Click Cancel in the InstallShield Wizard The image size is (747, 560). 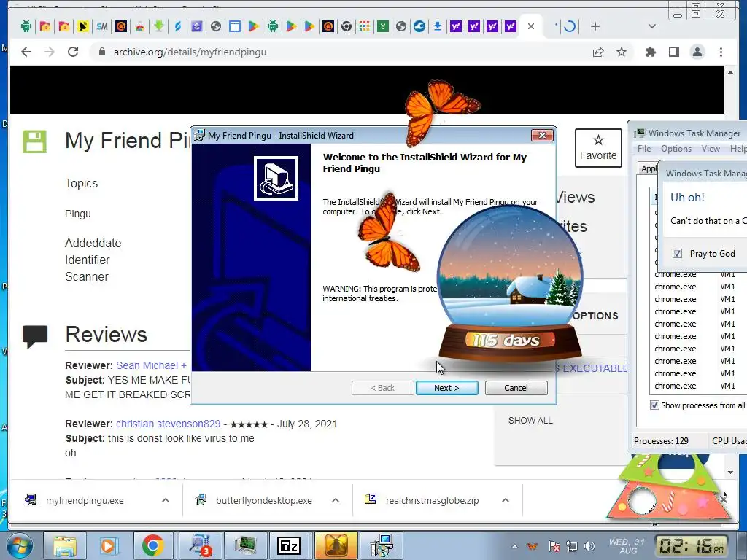click(x=516, y=388)
